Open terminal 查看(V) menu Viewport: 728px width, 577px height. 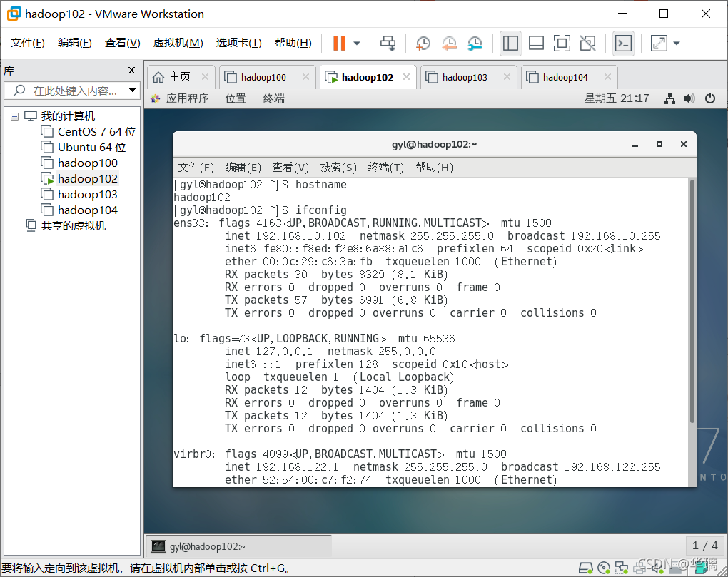290,168
